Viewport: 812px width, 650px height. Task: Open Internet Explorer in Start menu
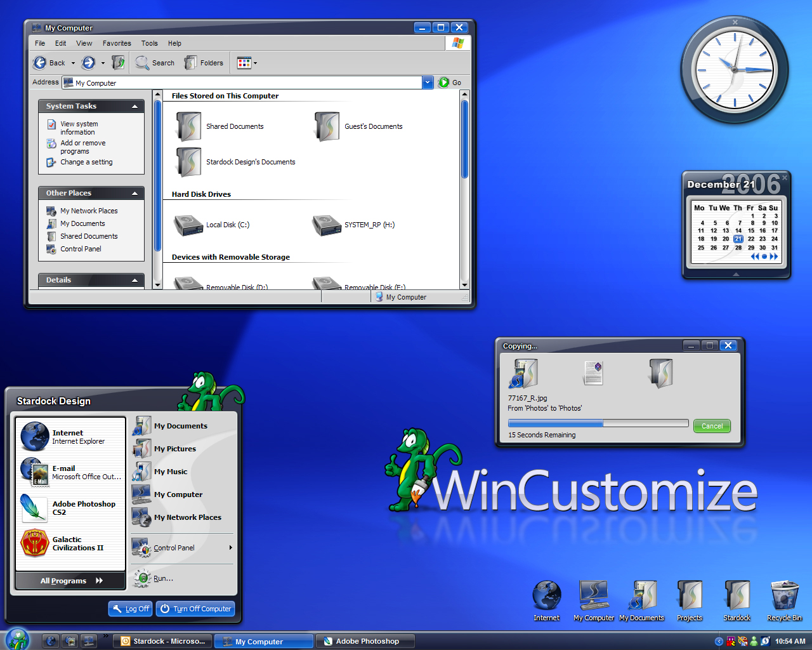70,437
